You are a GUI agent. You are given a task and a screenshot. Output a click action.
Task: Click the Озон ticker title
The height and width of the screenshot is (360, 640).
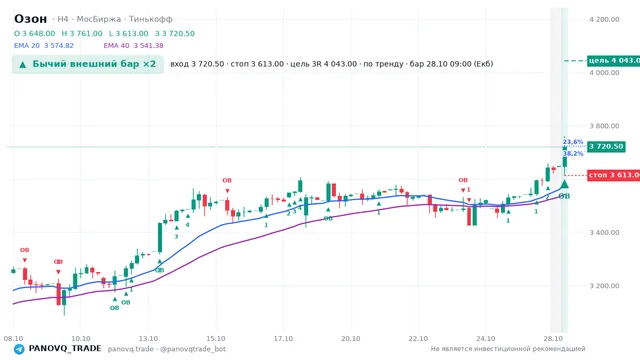31,19
